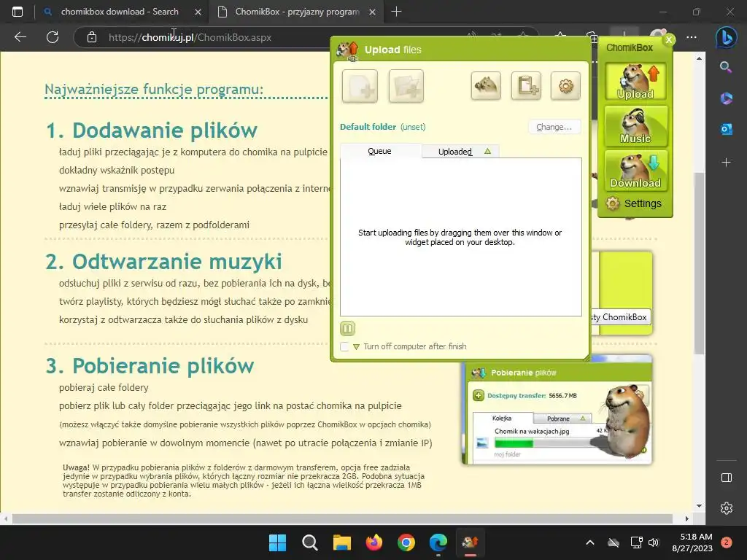The width and height of the screenshot is (747, 560).
Task: Open Outlook icon in Edge sidebar
Action: pos(726,129)
